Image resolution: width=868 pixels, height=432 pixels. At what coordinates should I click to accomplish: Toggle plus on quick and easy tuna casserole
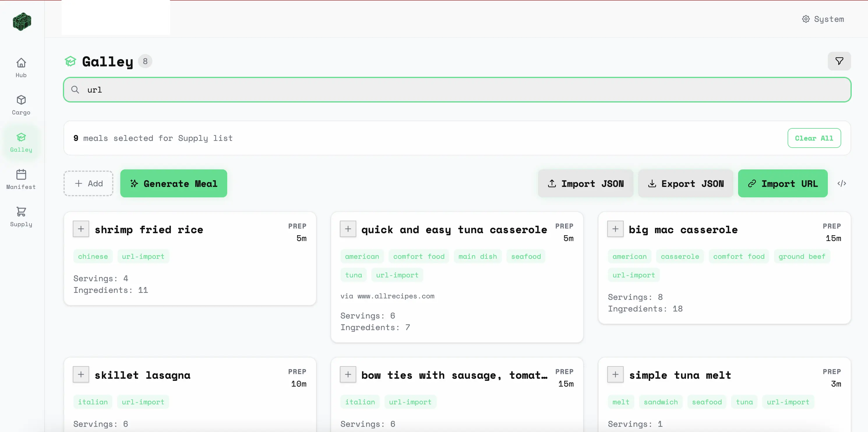coord(348,229)
